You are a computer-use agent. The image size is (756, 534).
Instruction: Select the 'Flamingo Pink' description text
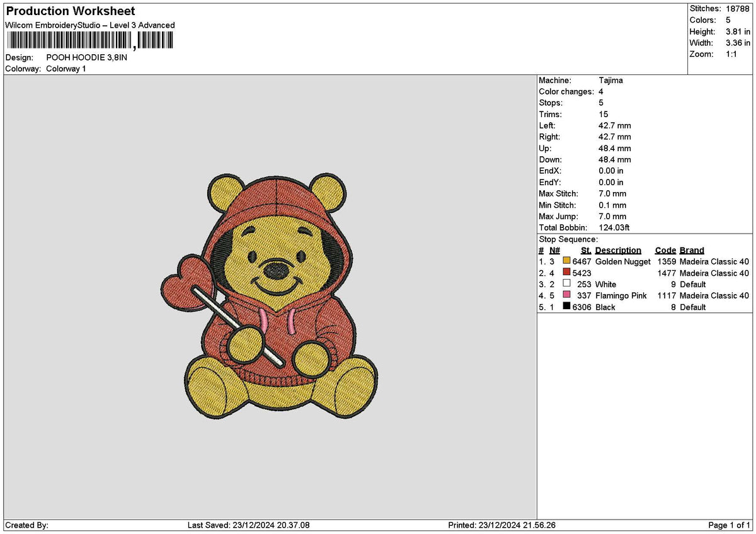click(x=621, y=296)
